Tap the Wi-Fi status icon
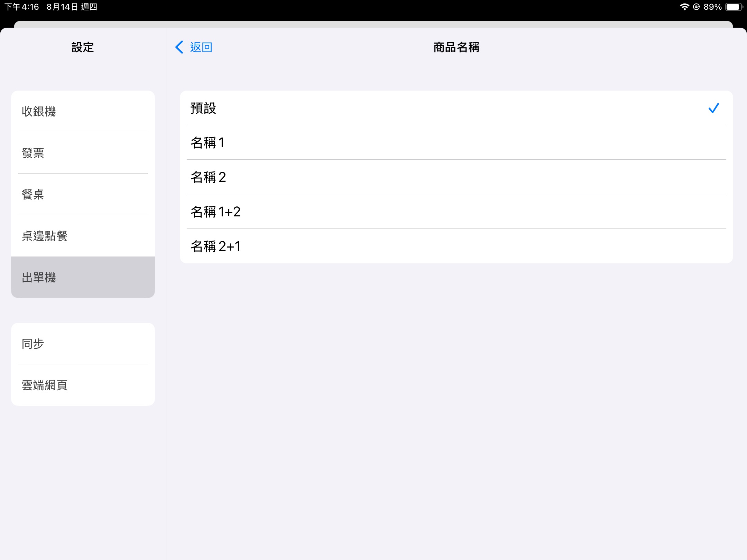Image resolution: width=747 pixels, height=560 pixels. tap(684, 7)
